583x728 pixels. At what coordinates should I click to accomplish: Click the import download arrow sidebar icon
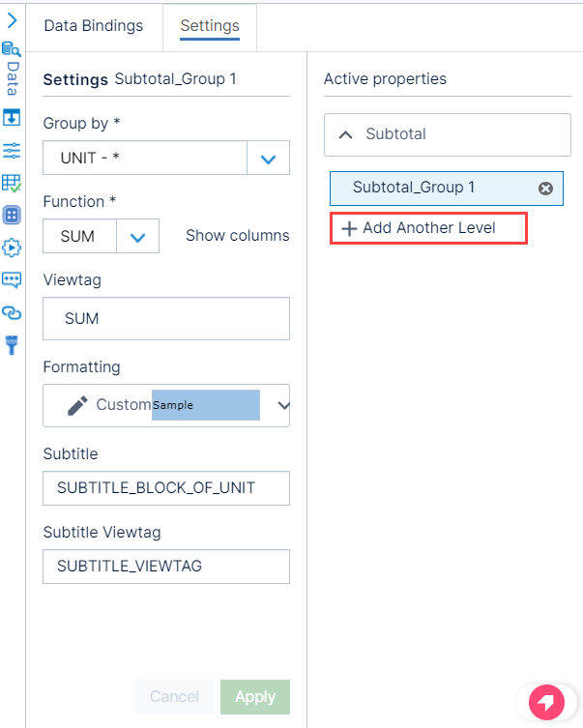pos(12,117)
